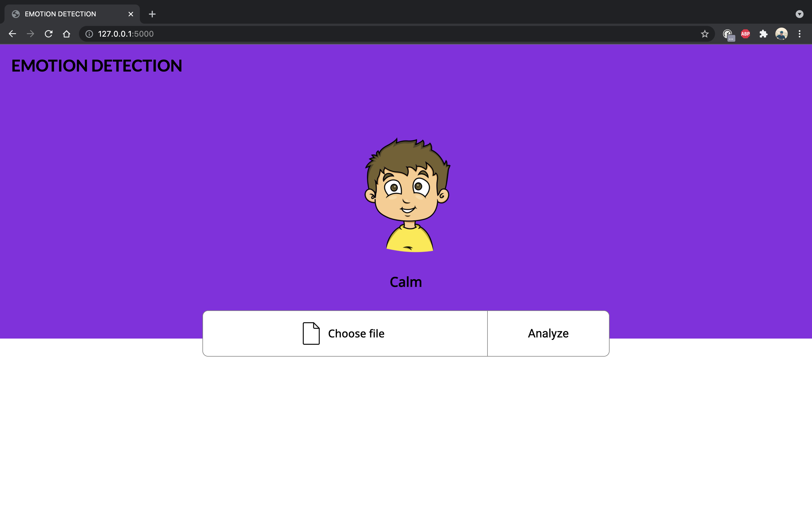This screenshot has width=812, height=507.
Task: Select the home icon
Action: tap(67, 34)
